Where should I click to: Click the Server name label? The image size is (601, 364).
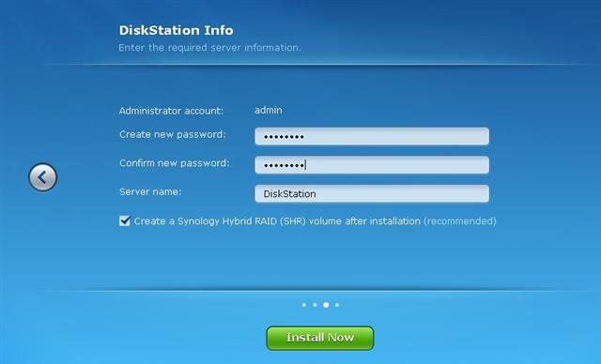pos(150,191)
